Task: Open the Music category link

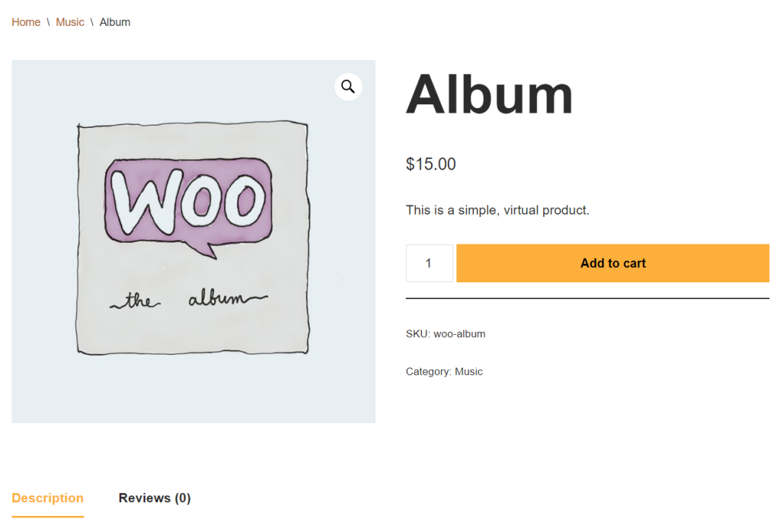Action: 468,371
